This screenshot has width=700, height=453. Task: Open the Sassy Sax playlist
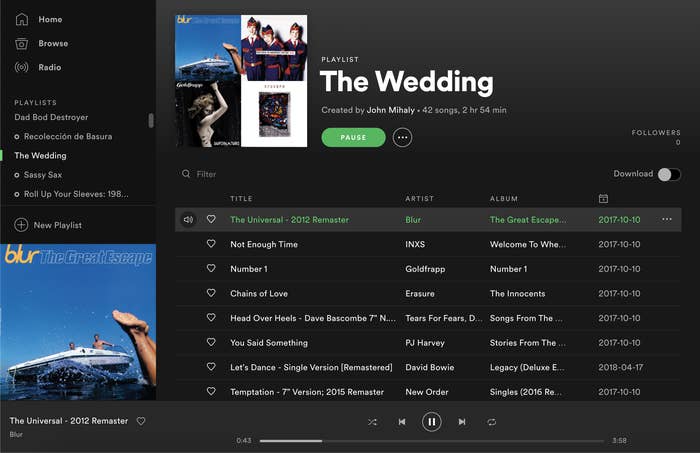(43, 175)
